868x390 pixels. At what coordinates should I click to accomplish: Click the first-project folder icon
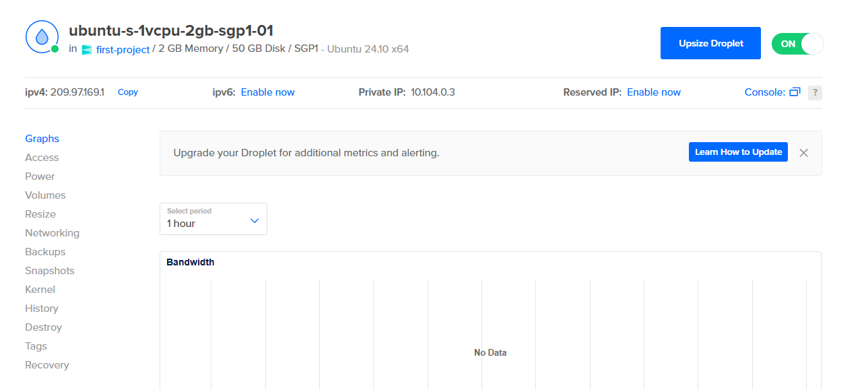[86, 50]
